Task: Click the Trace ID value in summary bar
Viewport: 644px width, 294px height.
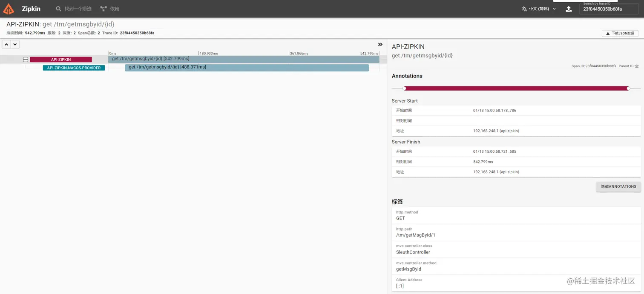Action: (x=137, y=33)
